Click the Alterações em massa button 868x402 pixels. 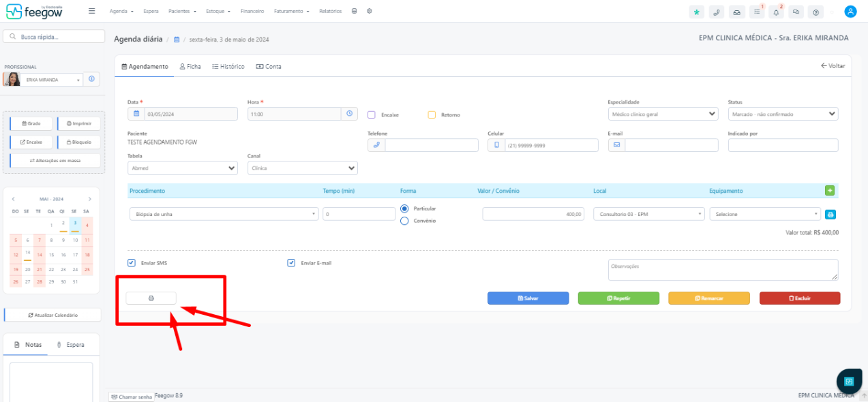(55, 160)
